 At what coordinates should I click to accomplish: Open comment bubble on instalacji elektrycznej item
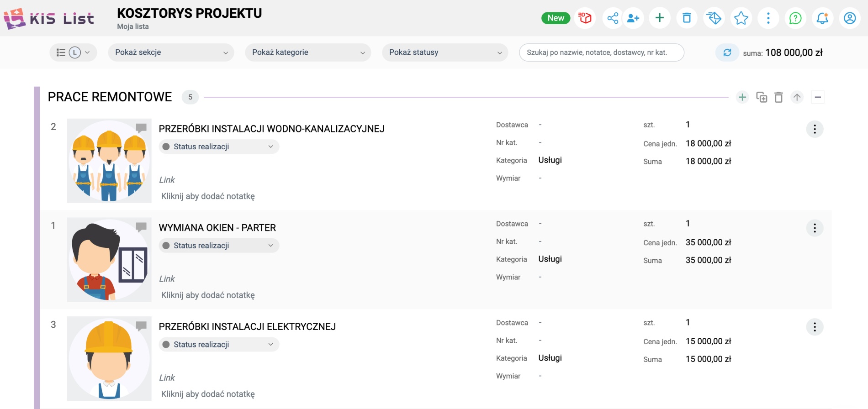point(141,326)
